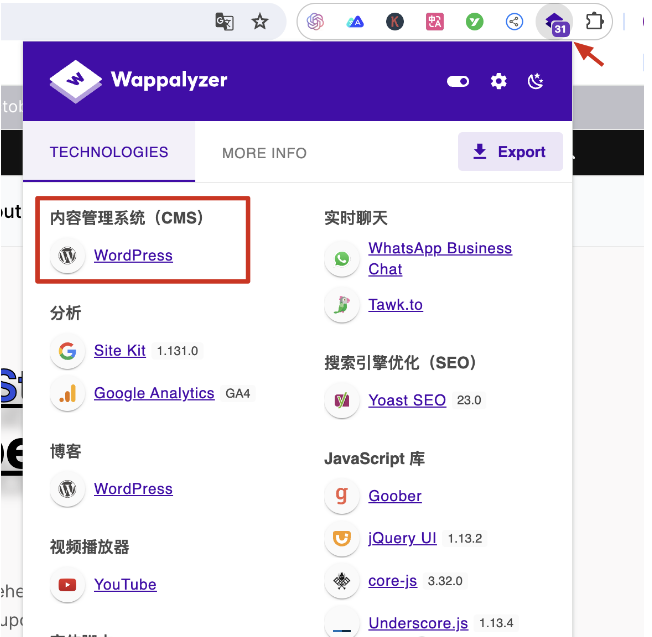Open the Goober link
Image resolution: width=652 pixels, height=637 pixels.
click(395, 496)
